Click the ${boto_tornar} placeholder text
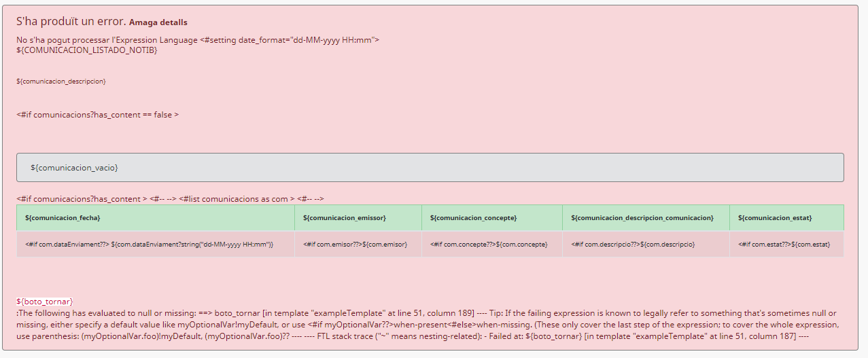This screenshot has width=868, height=358. (x=45, y=301)
